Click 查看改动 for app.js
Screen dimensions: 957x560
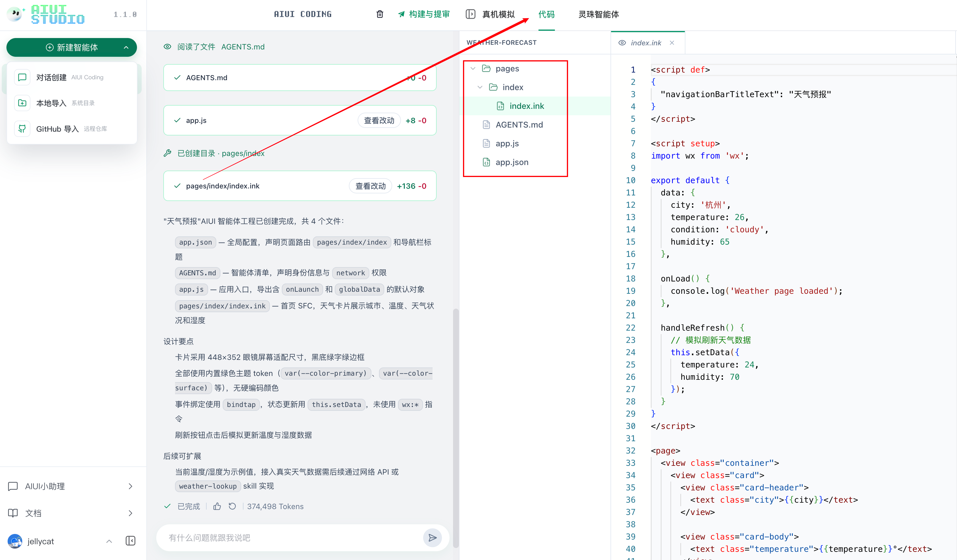379,120
